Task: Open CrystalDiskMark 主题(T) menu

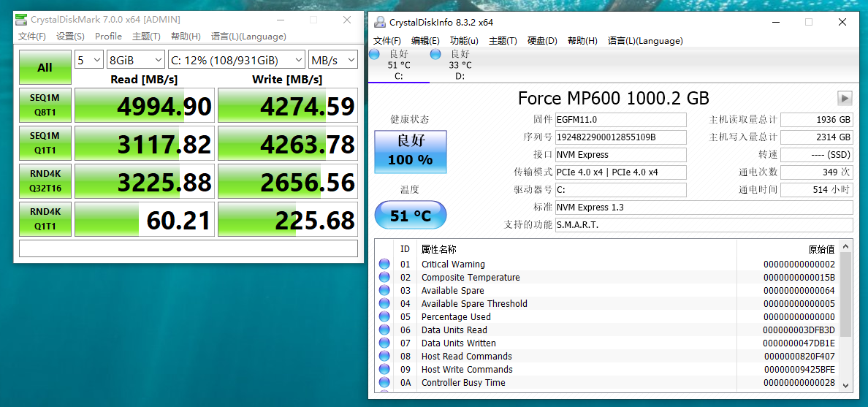Action: (x=146, y=37)
